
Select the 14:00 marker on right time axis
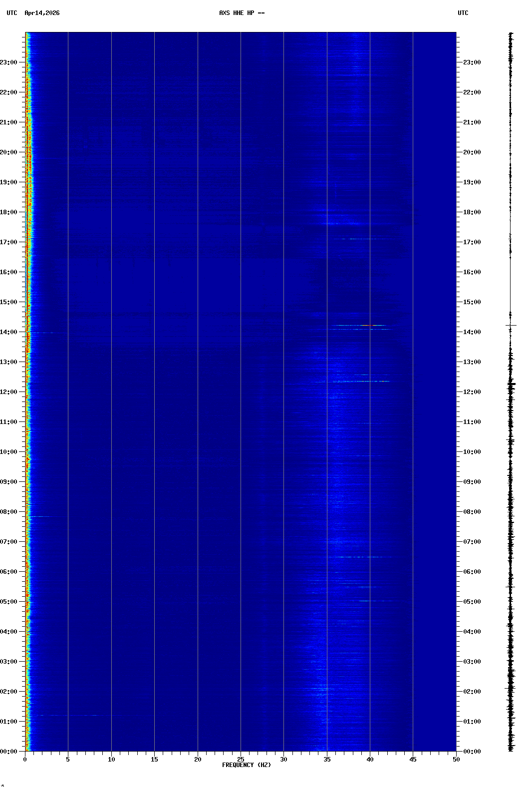pyautogui.click(x=472, y=332)
